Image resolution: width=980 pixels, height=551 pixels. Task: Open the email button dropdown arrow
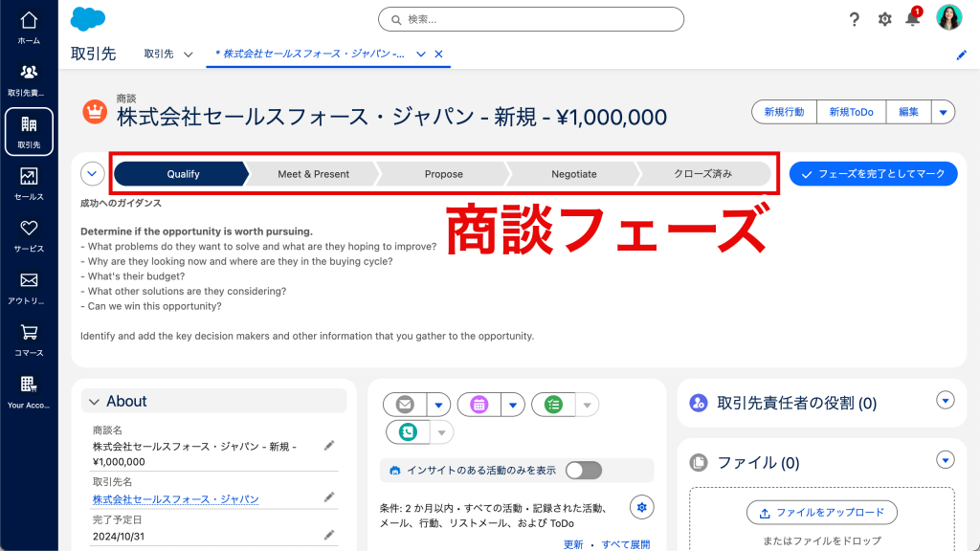coord(438,405)
